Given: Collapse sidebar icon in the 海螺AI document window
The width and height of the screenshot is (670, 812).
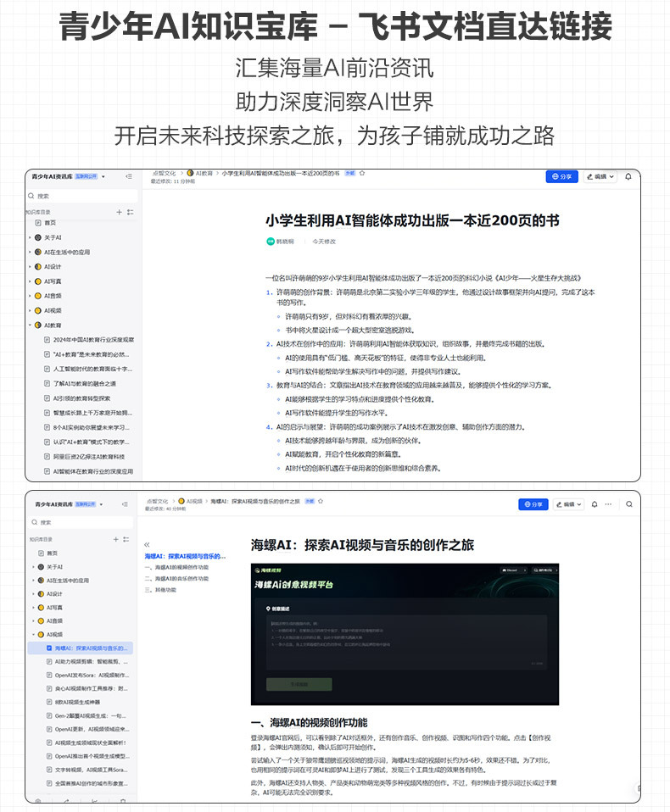Looking at the screenshot, I should pos(125,503).
